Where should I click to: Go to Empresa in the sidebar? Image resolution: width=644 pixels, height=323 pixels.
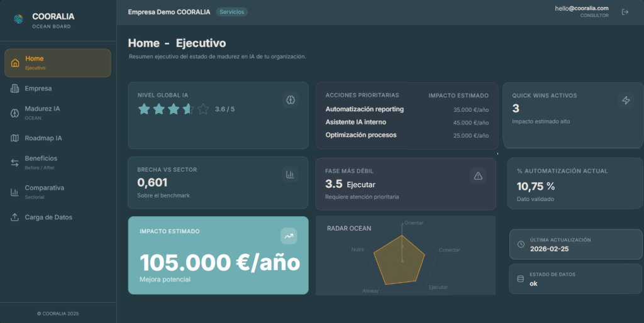pos(38,89)
